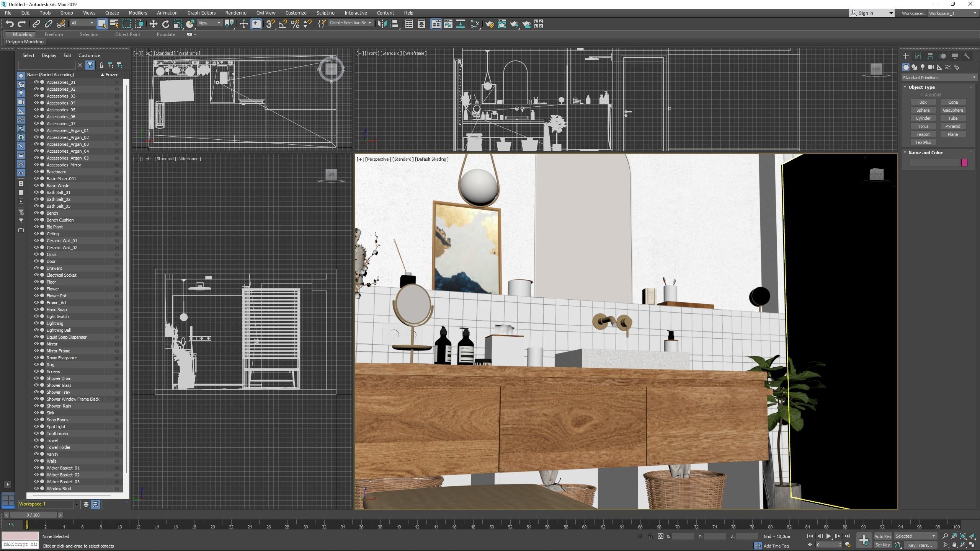Open the Create Selection Set dropdown
Screen dimensions: 980x551
(350, 23)
